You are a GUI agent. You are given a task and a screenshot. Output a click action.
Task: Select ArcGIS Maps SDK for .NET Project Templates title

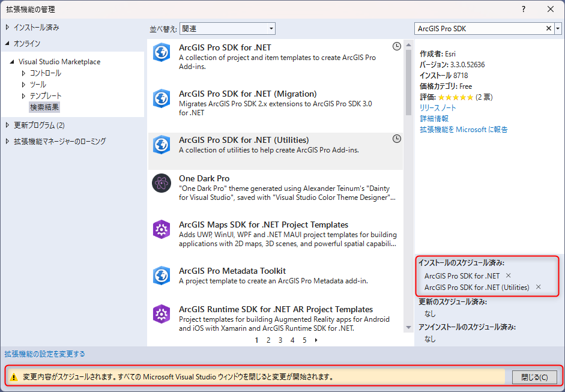tap(264, 225)
